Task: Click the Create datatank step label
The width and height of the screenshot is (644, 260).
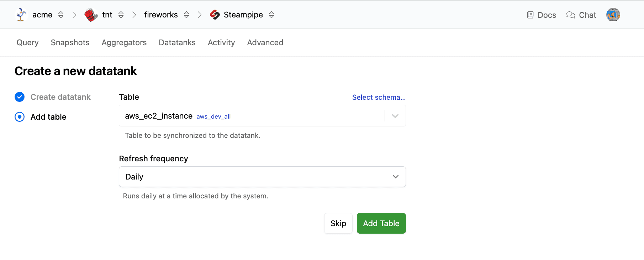Action: point(60,97)
